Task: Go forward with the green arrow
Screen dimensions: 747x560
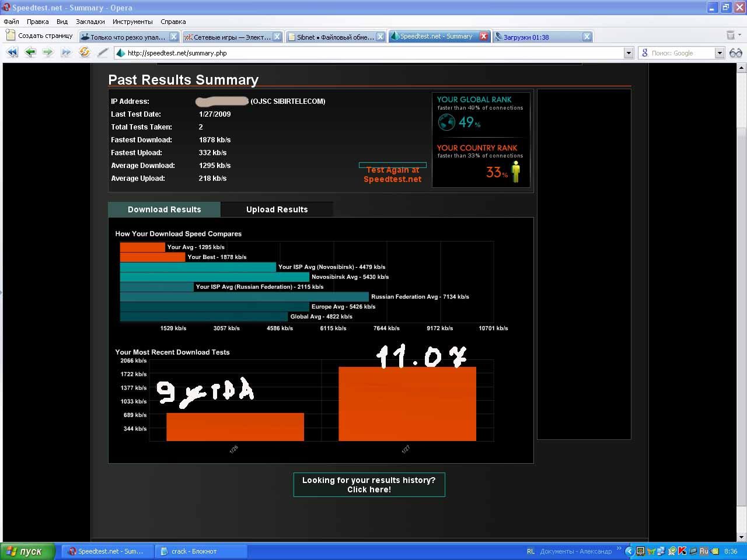Action: click(48, 52)
